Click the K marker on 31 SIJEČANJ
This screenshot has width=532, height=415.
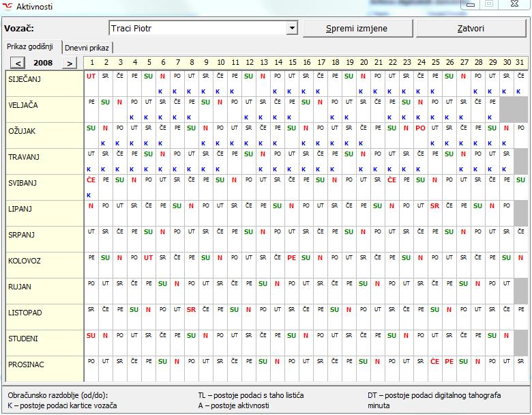[x=518, y=91]
